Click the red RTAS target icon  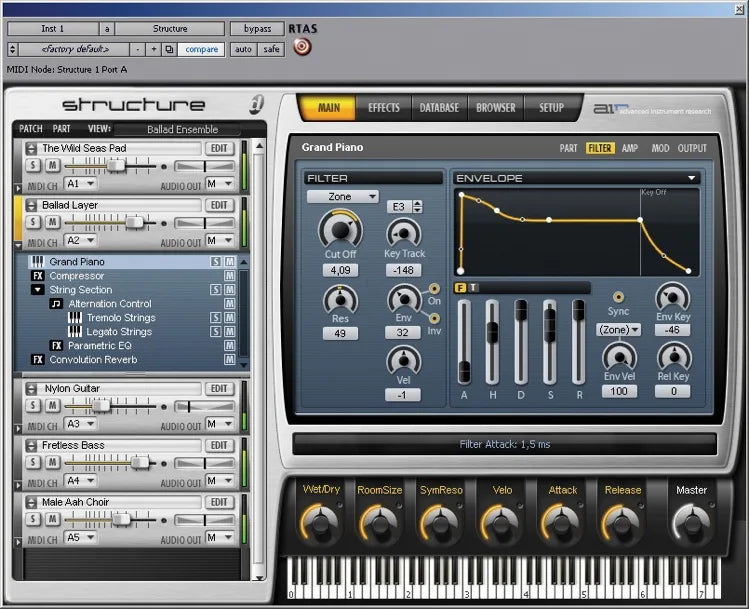pyautogui.click(x=302, y=48)
